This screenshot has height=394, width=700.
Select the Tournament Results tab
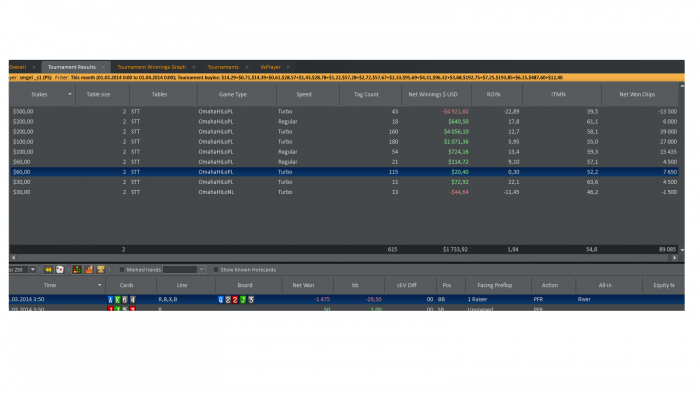[x=72, y=67]
